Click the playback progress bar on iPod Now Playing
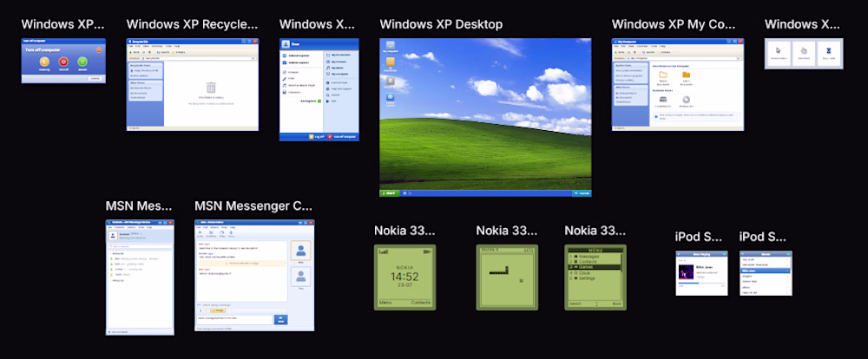868x359 pixels. pyautogui.click(x=701, y=284)
